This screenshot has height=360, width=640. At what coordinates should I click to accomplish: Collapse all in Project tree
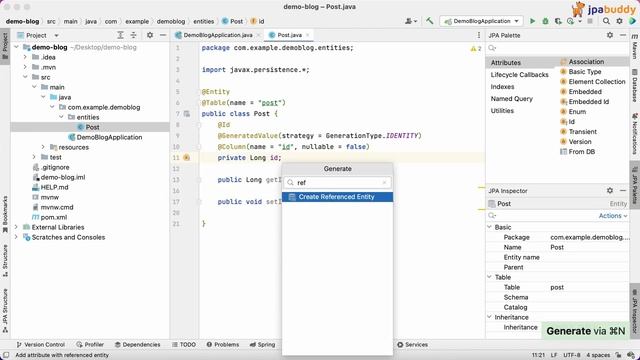(x=133, y=35)
